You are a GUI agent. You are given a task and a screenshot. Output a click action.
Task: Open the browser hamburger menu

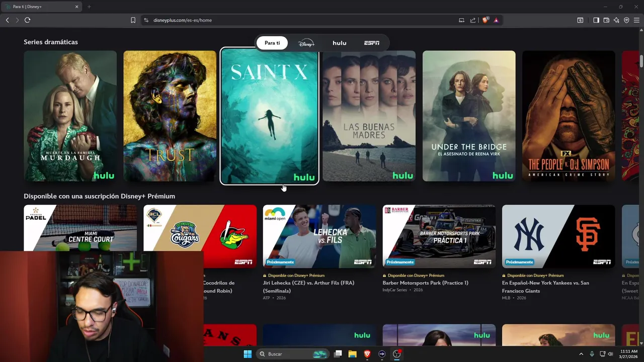[x=637, y=20]
